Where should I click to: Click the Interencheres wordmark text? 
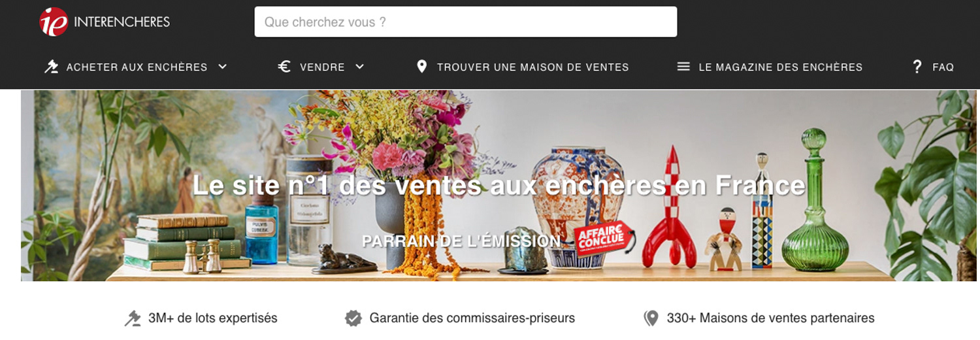coord(122,22)
